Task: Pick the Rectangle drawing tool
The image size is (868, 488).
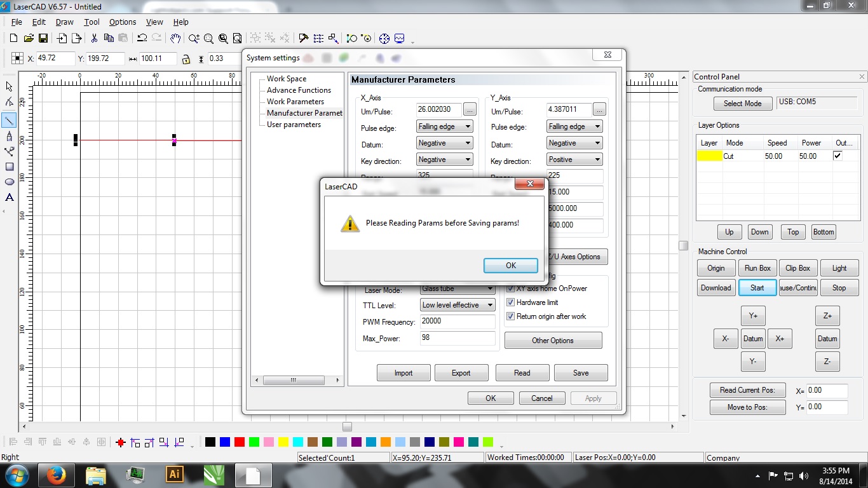Action: 9,166
